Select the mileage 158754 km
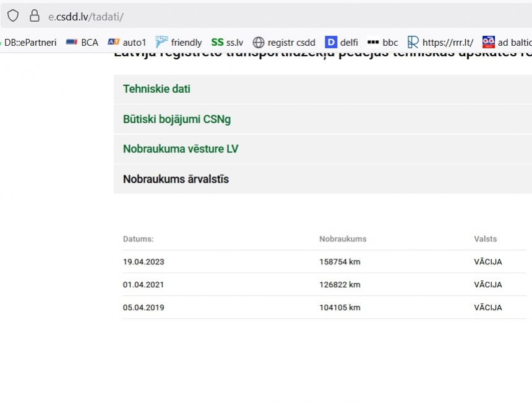 [x=340, y=262]
